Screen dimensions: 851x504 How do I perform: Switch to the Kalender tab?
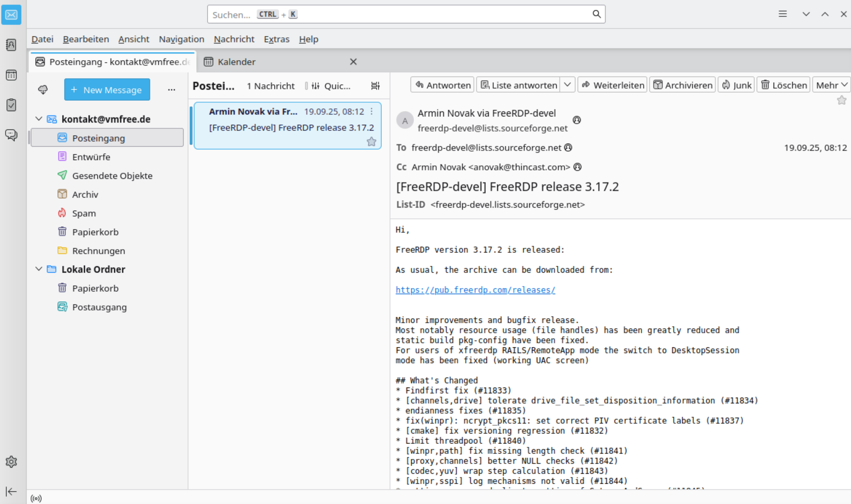point(236,62)
